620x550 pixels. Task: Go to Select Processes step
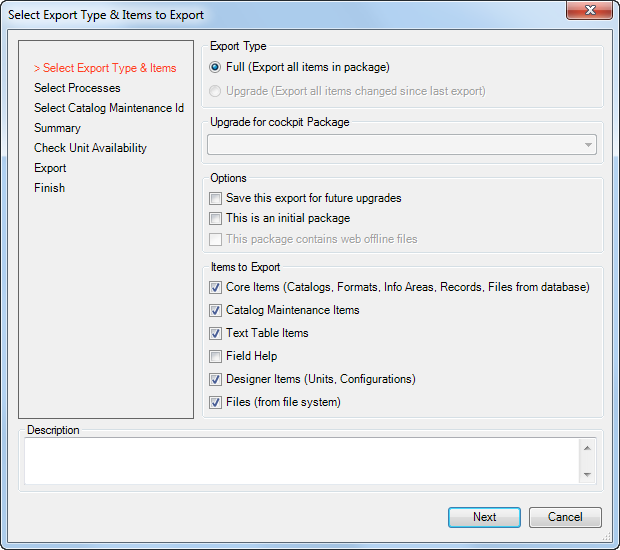click(77, 88)
